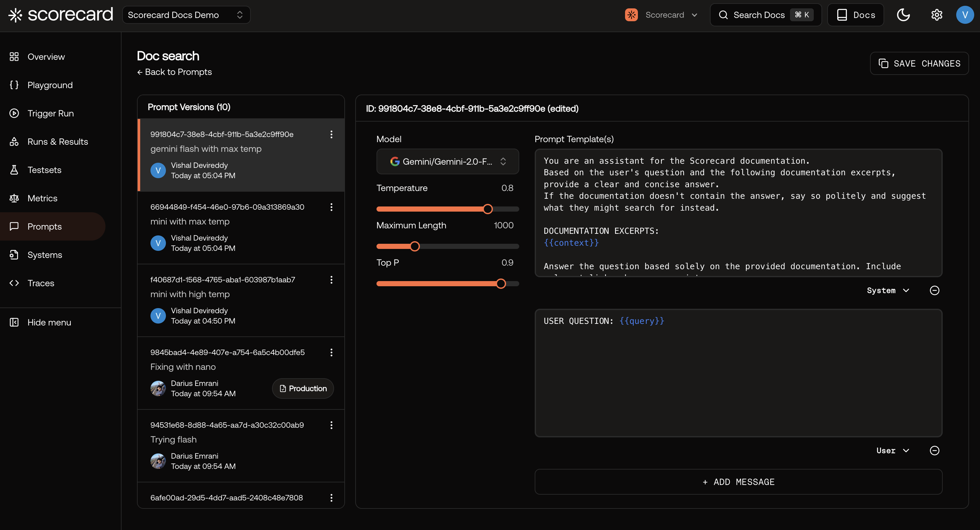
Task: Click Darius Emrani avatar on Trying flash
Action: [x=158, y=461]
